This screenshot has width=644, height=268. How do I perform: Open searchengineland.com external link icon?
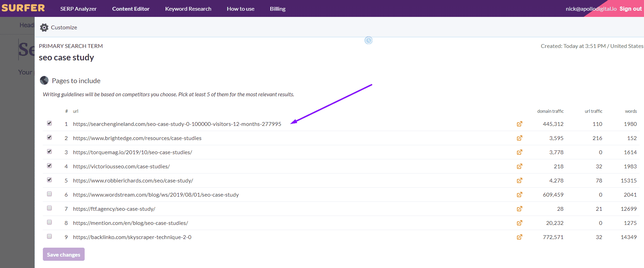pos(519,124)
